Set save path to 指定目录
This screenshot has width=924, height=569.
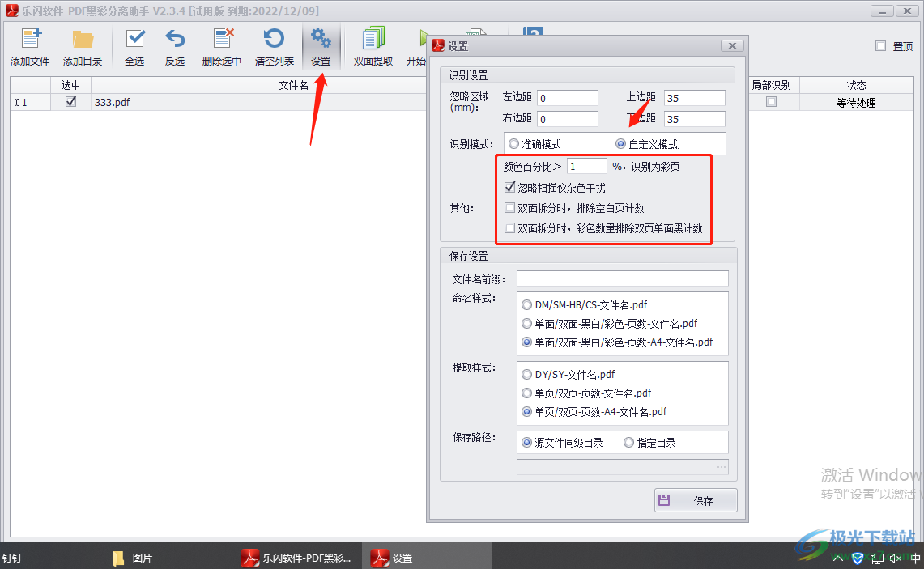coord(628,443)
